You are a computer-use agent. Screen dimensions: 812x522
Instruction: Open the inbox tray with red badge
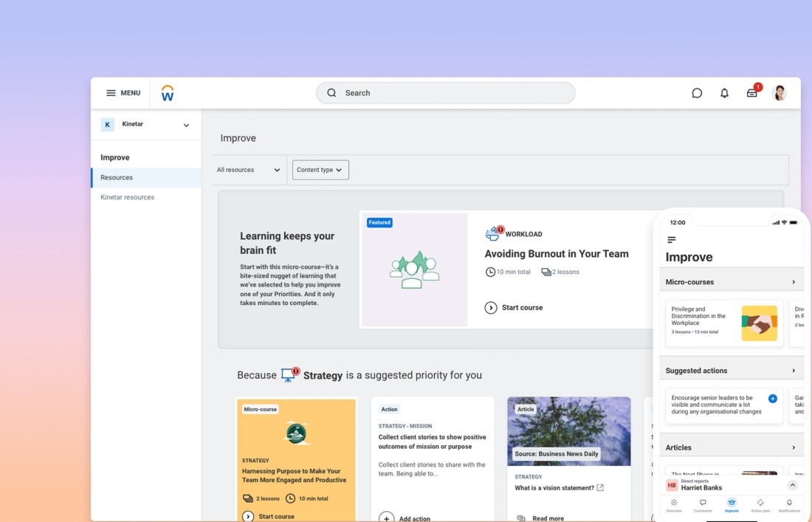[751, 93]
